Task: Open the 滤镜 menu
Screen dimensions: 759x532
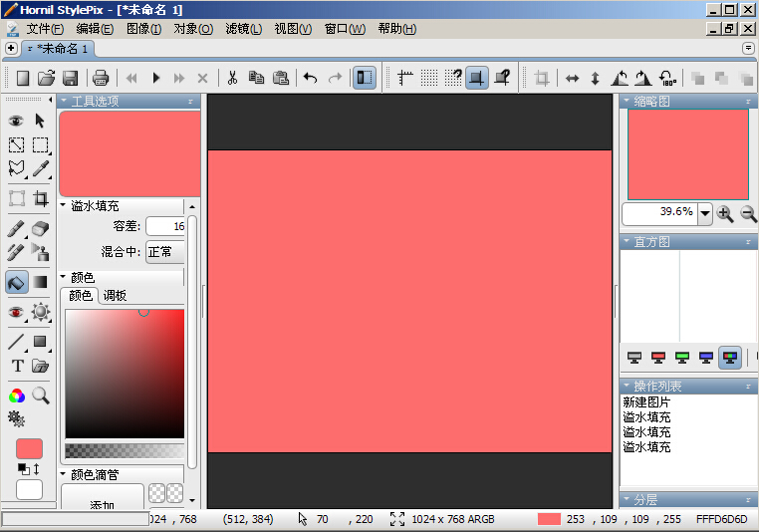Action: click(x=243, y=29)
